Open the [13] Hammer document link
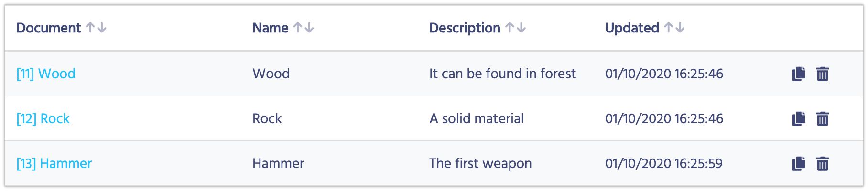Image resolution: width=868 pixels, height=191 pixels. coord(54,163)
